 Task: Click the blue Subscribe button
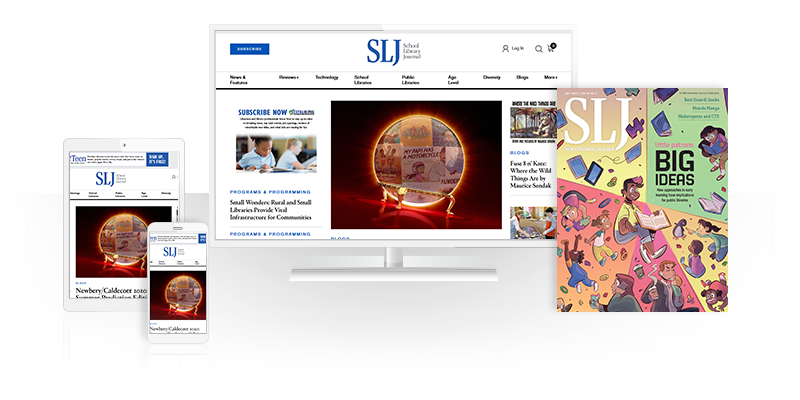point(249,49)
